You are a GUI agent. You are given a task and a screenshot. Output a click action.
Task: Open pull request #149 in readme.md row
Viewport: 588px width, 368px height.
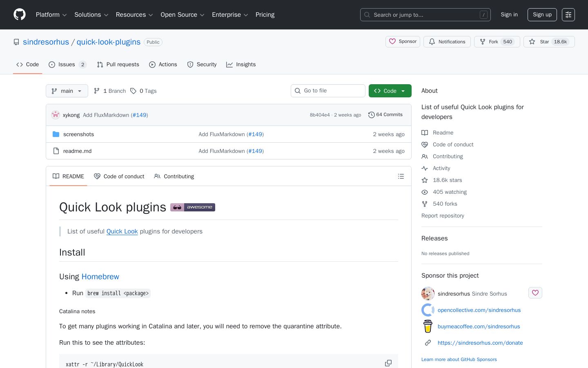[x=255, y=151]
